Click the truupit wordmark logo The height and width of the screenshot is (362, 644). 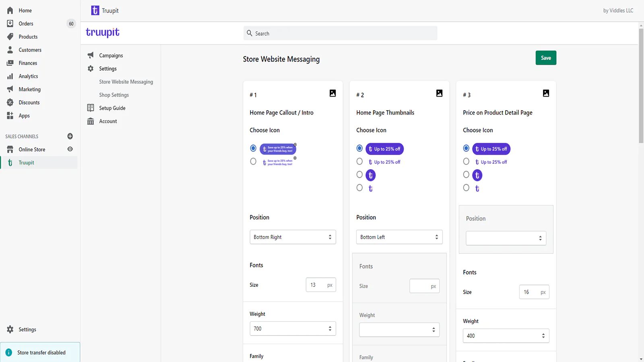103,32
